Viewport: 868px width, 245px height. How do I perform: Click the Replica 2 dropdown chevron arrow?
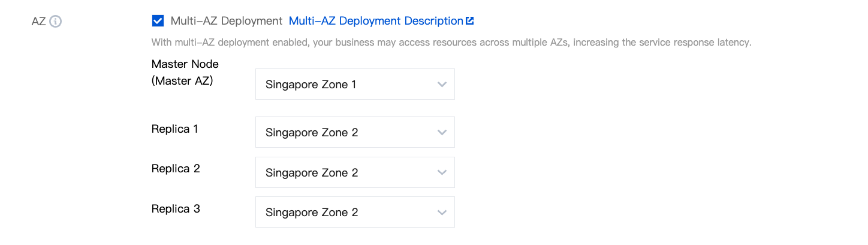442,173
